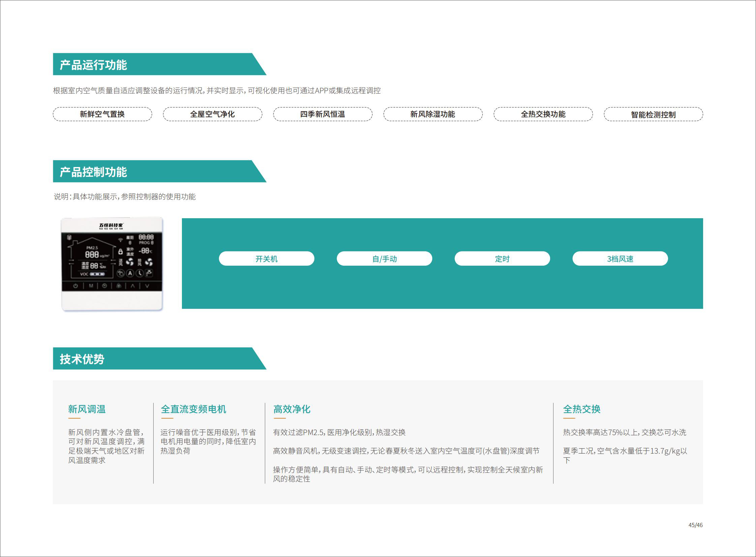
Task: Click the filter icon at display top-left
Action: (69, 237)
